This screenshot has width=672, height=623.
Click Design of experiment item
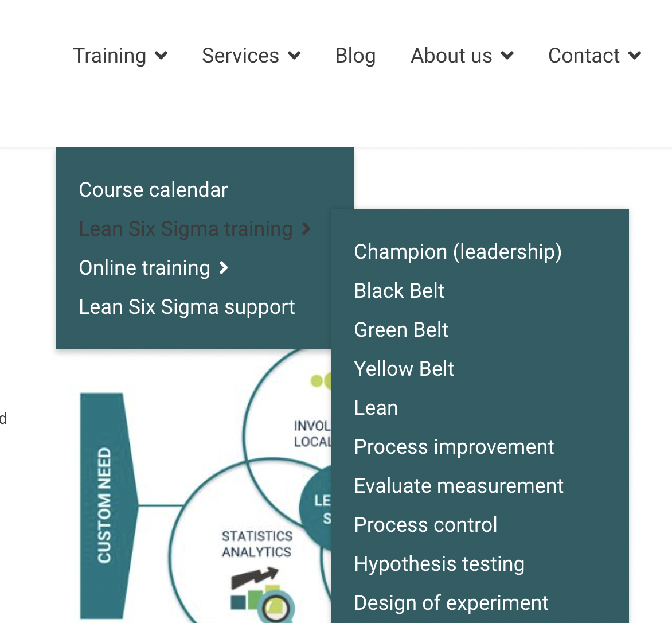451,603
